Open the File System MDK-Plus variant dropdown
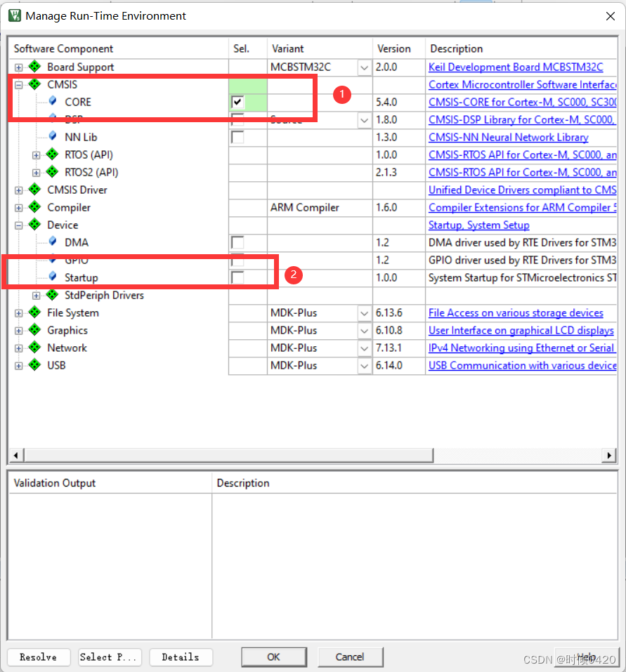The image size is (626, 672). [364, 313]
